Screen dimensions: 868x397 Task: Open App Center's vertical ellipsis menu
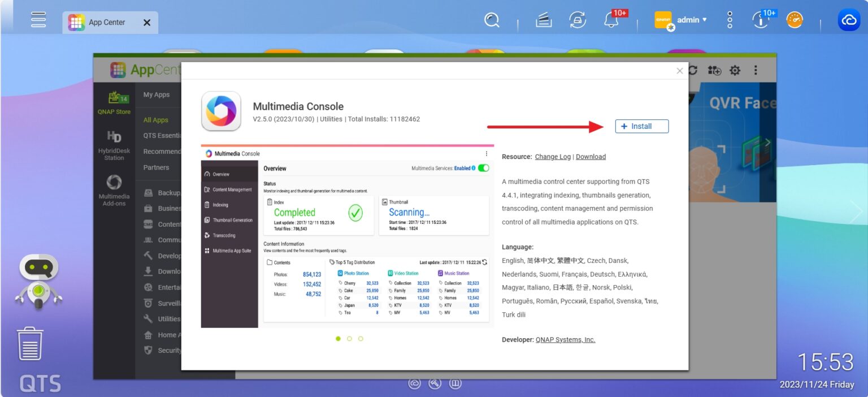click(x=756, y=71)
